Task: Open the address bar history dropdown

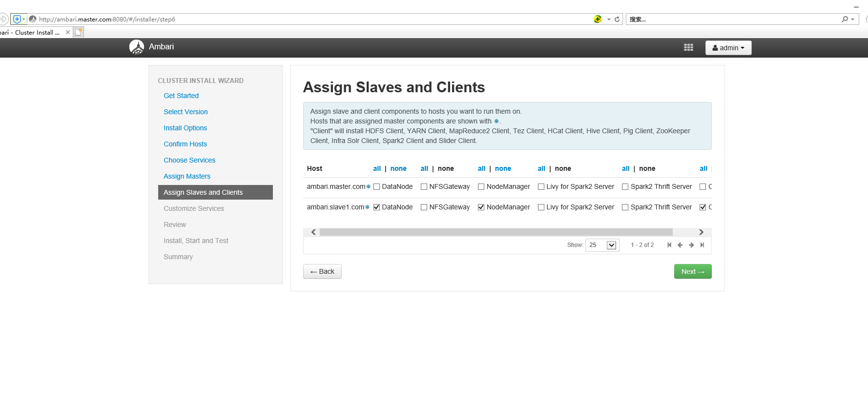Action: tap(609, 19)
